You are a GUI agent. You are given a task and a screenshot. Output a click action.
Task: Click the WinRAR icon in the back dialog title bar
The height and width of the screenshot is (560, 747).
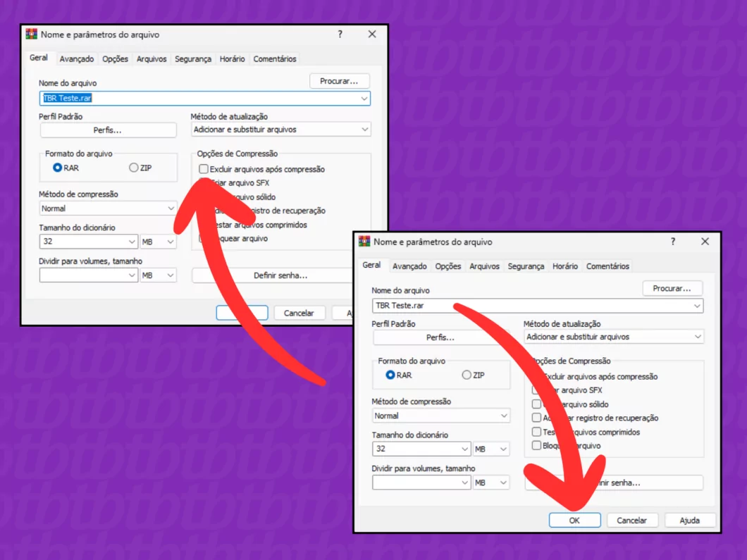click(x=32, y=35)
